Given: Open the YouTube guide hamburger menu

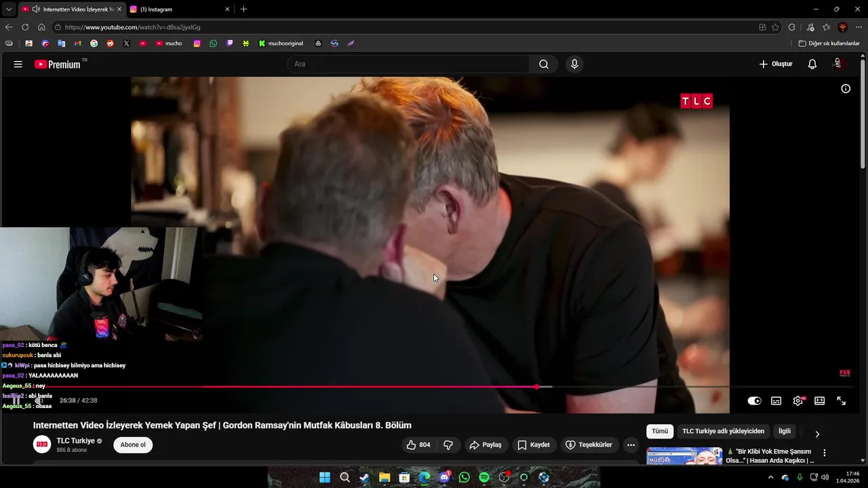Looking at the screenshot, I should (x=18, y=64).
